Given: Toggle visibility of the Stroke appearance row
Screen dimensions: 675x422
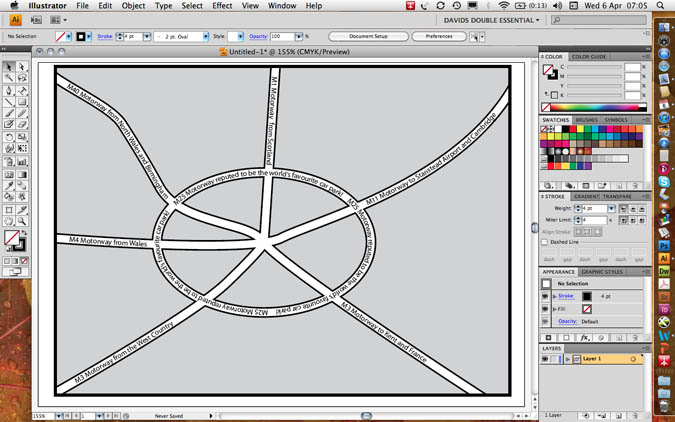Looking at the screenshot, I should coord(546,296).
